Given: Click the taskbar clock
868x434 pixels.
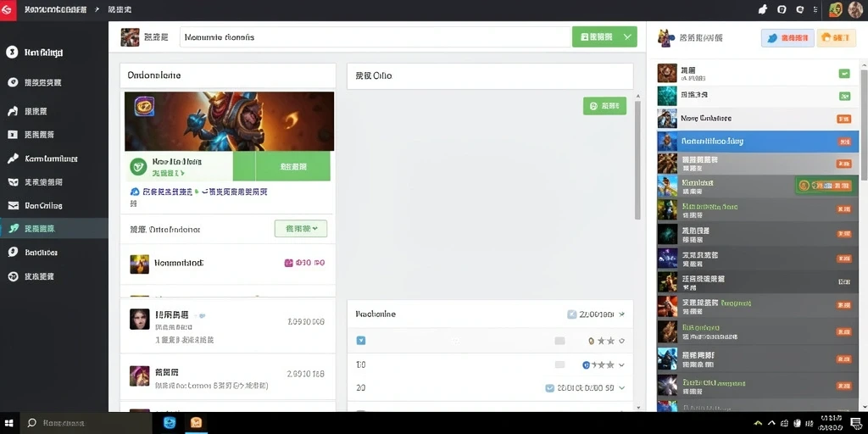Looking at the screenshot, I should [830, 423].
